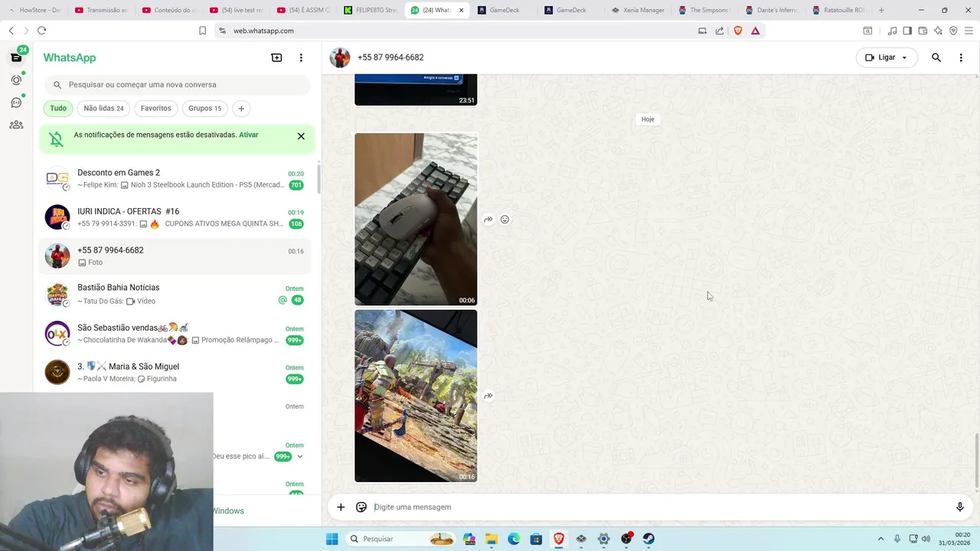This screenshot has width=980, height=551.
Task: Open a new browser tab
Action: 881,10
